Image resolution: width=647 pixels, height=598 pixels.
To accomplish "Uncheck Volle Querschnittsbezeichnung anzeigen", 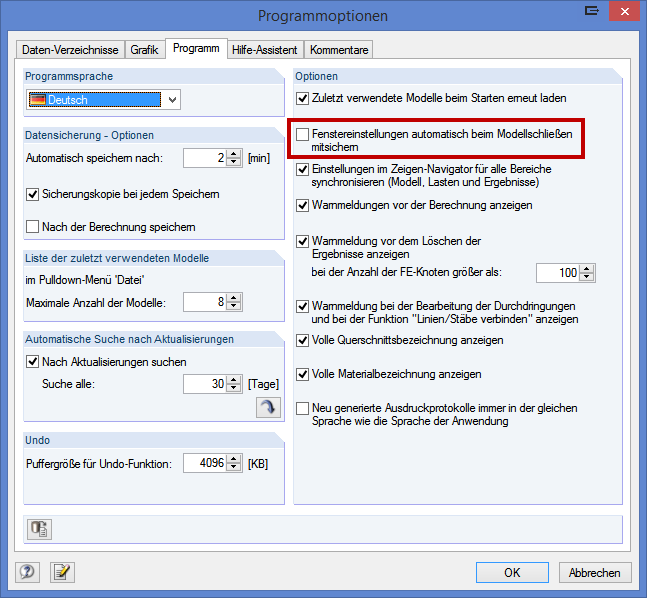I will point(302,340).
